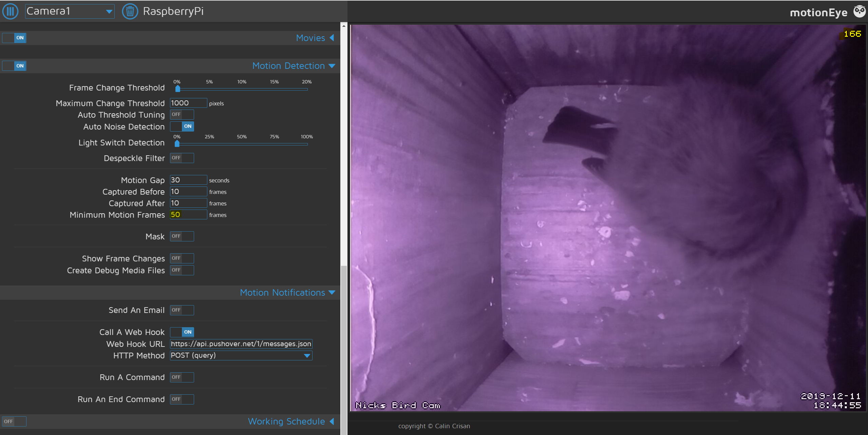Click the RaspberryPi device name
This screenshot has height=435, width=868.
coord(173,11)
